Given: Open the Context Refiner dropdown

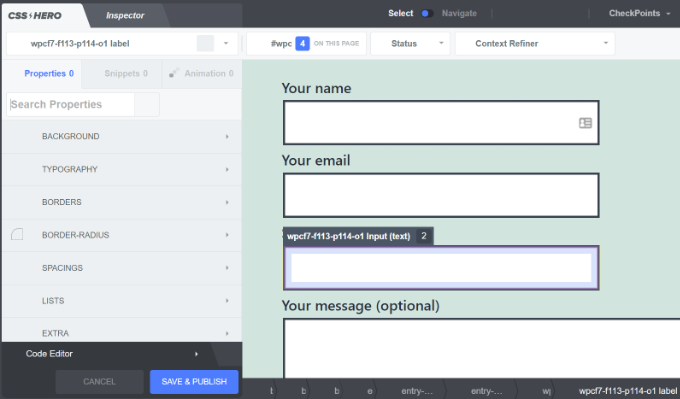Looking at the screenshot, I should click(x=535, y=43).
